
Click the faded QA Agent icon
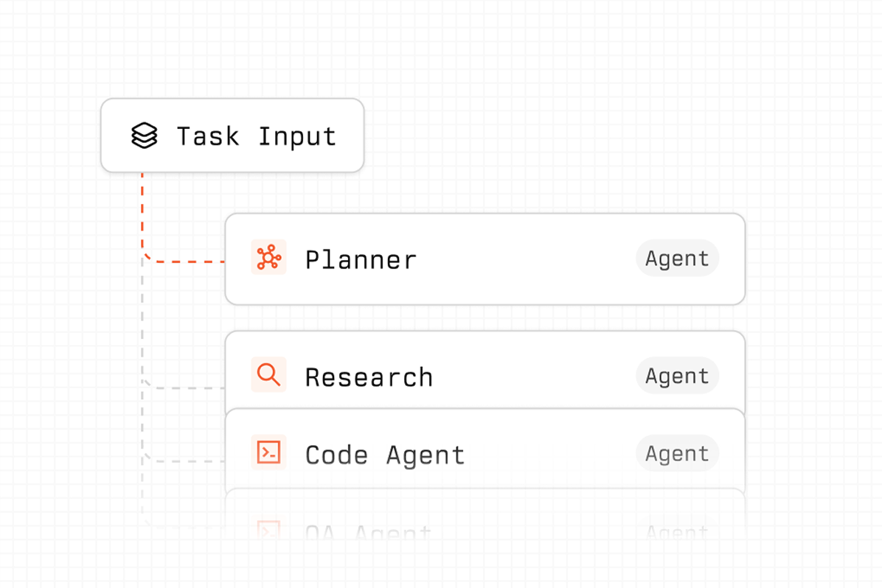point(268,531)
